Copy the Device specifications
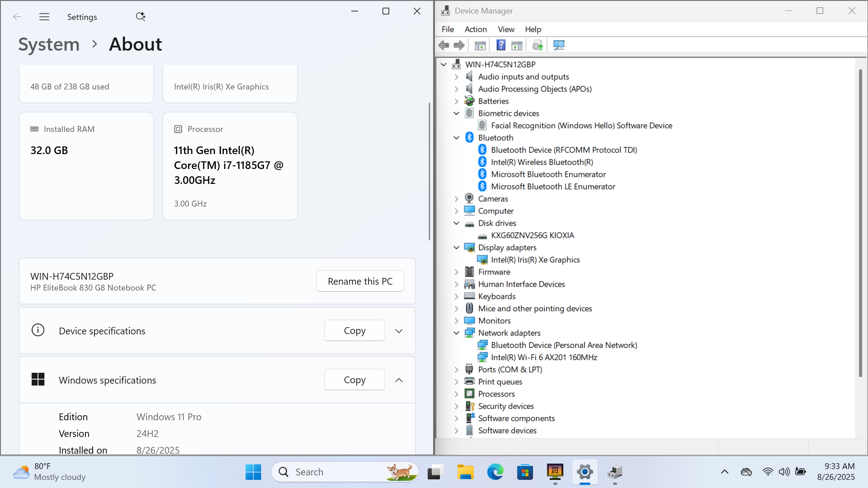Image resolution: width=868 pixels, height=488 pixels. pos(354,330)
